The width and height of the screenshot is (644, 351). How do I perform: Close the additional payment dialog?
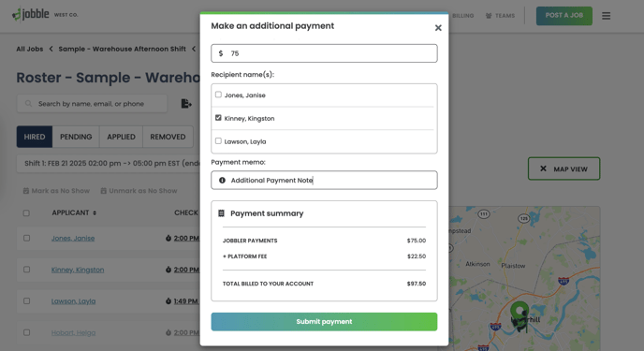click(x=438, y=27)
